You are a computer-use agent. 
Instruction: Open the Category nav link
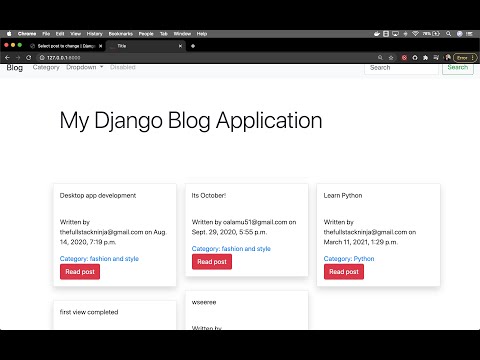[46, 67]
